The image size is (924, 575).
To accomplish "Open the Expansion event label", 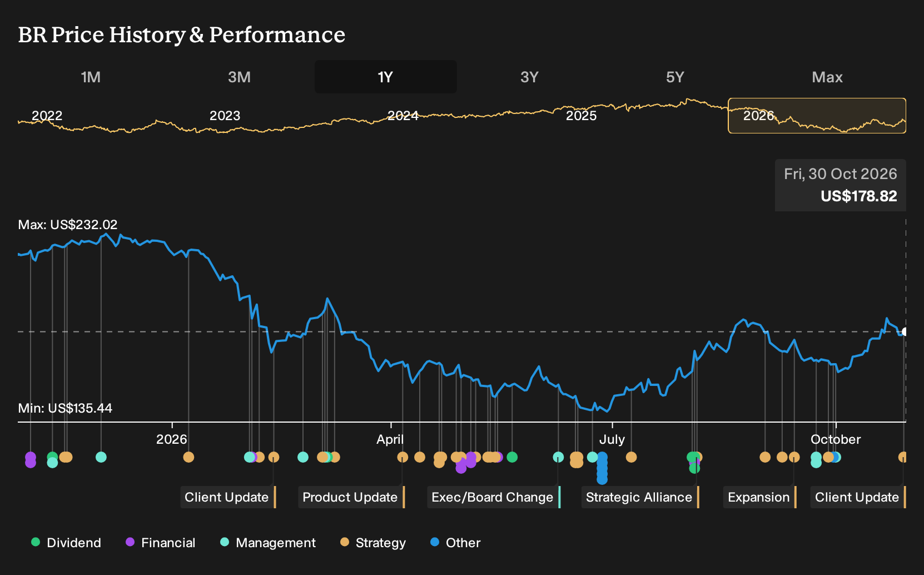I will pyautogui.click(x=759, y=497).
